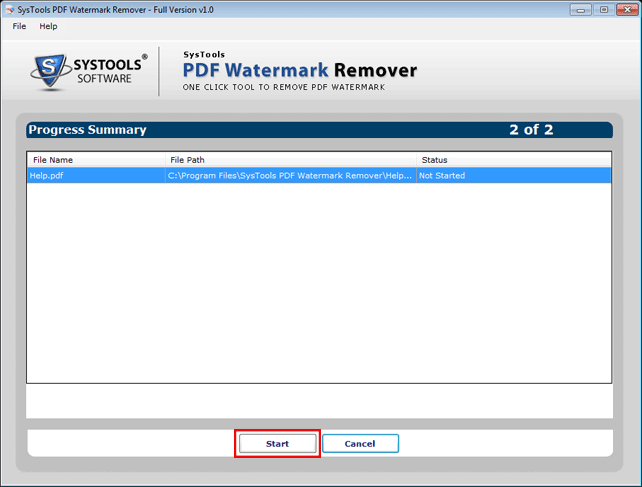This screenshot has width=642, height=487.
Task: Open the Help menu
Action: click(48, 26)
